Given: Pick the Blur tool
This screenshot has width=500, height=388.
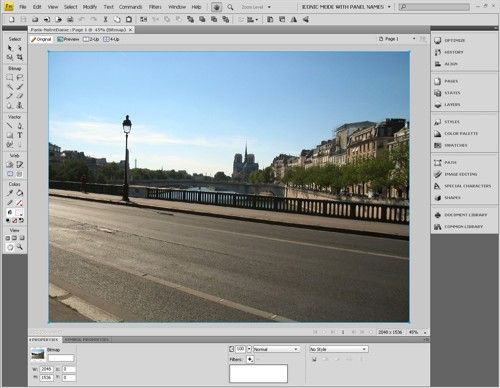Looking at the screenshot, I should (x=10, y=106).
